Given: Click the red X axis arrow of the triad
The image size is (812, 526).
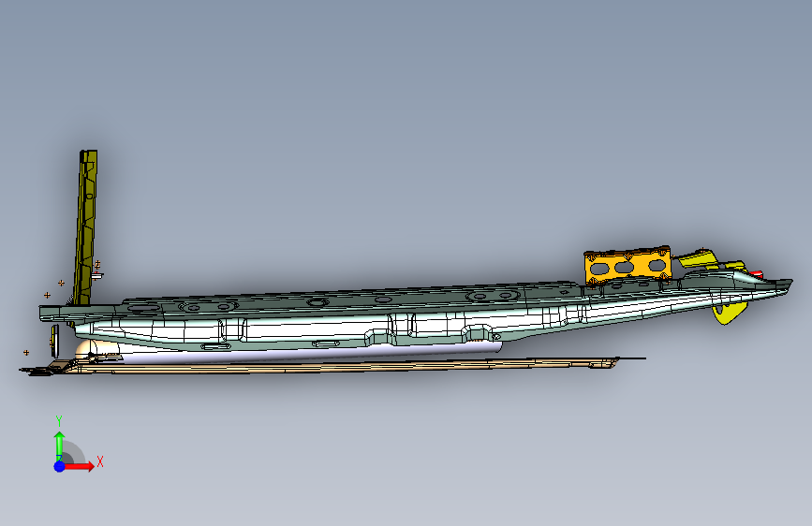Looking at the screenshot, I should pyautogui.click(x=80, y=466).
